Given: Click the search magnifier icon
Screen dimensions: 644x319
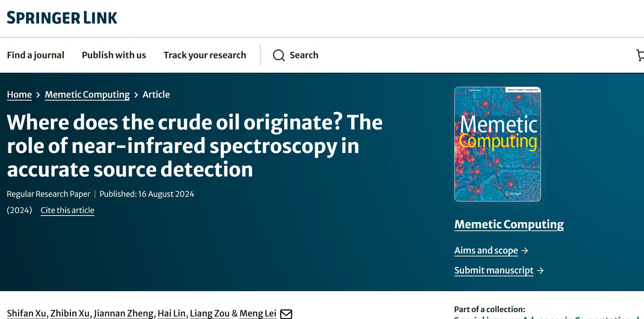Looking at the screenshot, I should 279,55.
